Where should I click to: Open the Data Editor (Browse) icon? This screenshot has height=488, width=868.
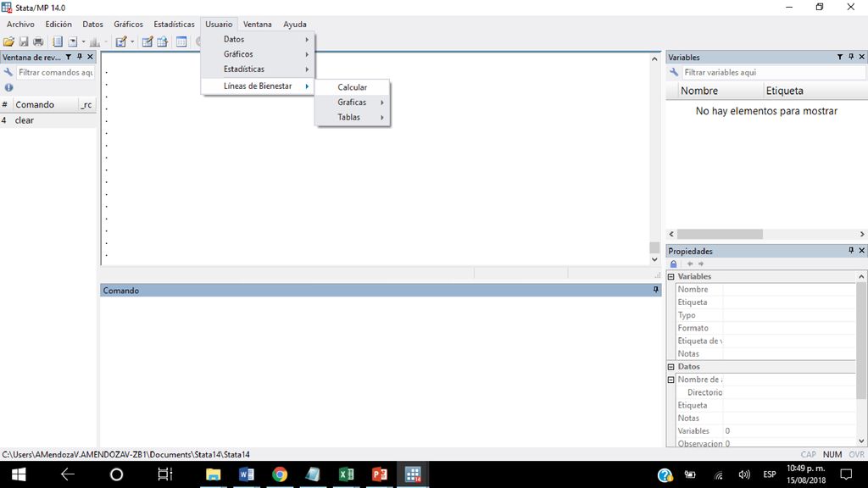click(x=162, y=42)
